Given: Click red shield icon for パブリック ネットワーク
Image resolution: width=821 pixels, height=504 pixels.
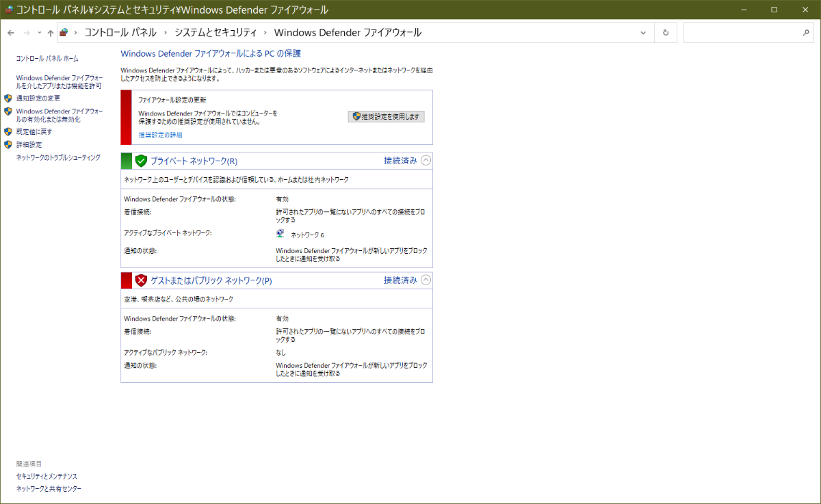Looking at the screenshot, I should (x=141, y=280).
